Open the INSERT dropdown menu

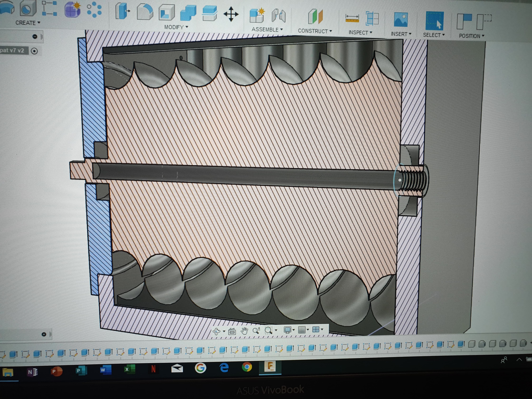pyautogui.click(x=401, y=34)
